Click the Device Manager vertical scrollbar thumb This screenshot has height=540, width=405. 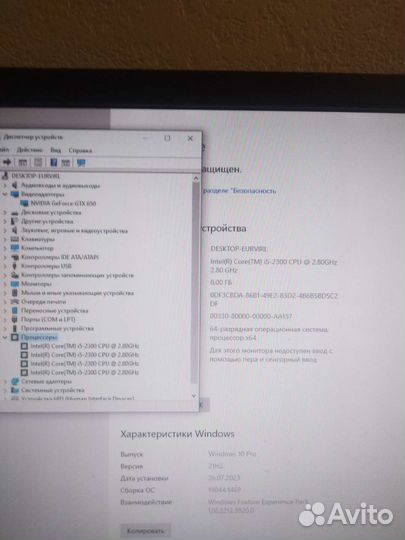point(195,282)
